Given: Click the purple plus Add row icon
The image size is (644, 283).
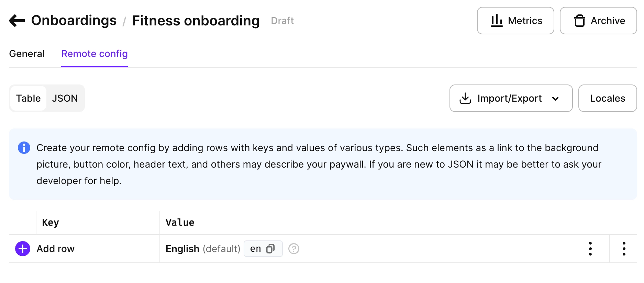Looking at the screenshot, I should [23, 249].
